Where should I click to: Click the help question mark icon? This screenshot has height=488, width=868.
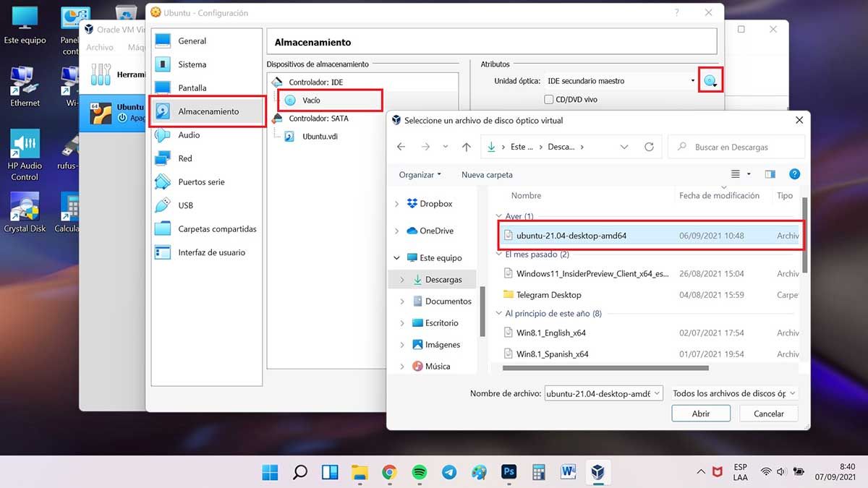click(794, 174)
